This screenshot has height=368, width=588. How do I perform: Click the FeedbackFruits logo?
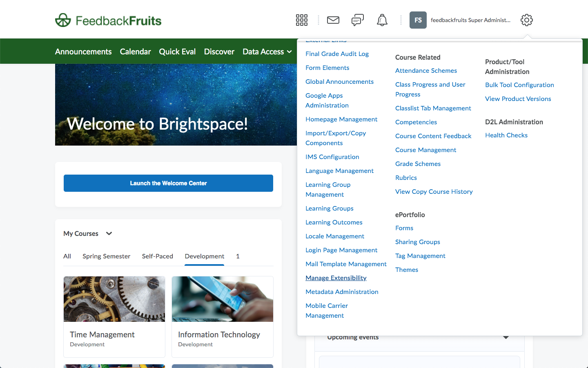pos(108,20)
